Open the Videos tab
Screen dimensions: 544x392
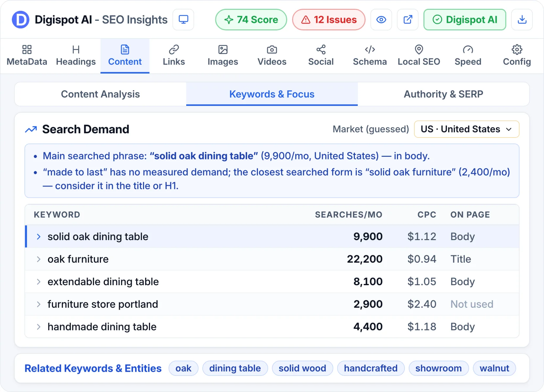point(272,56)
